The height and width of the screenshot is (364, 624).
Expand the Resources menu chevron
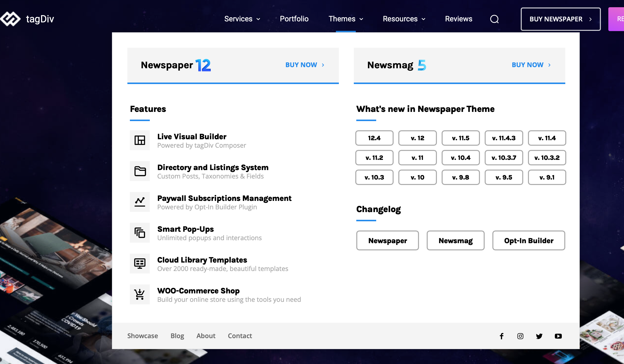point(423,19)
